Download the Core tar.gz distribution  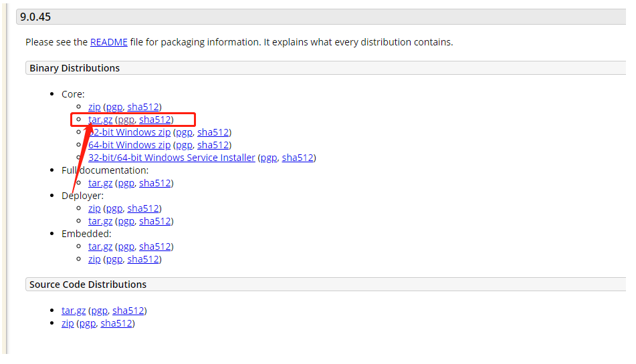pyautogui.click(x=100, y=120)
